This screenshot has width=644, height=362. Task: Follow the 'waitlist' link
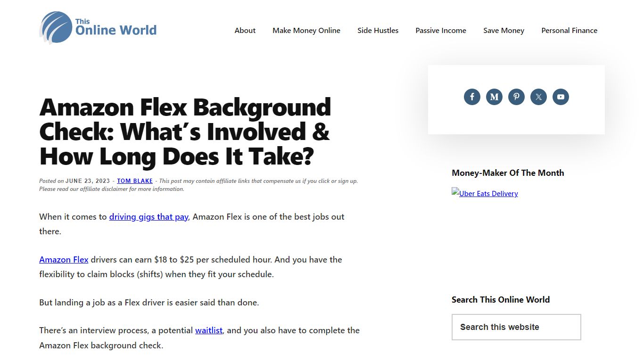click(x=209, y=330)
